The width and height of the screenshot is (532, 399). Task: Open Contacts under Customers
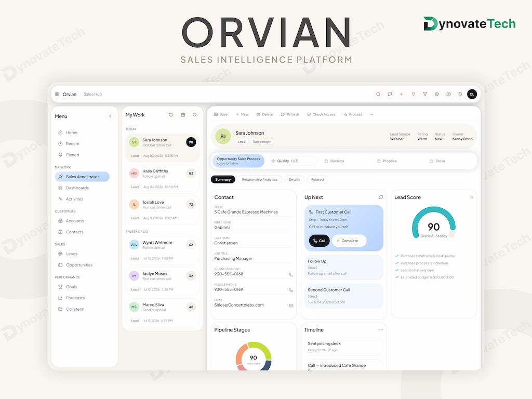[82, 232]
